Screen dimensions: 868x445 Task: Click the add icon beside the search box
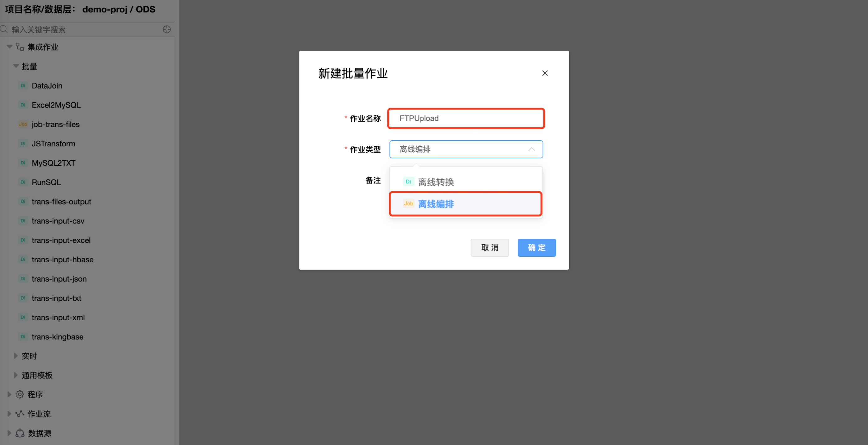[166, 30]
